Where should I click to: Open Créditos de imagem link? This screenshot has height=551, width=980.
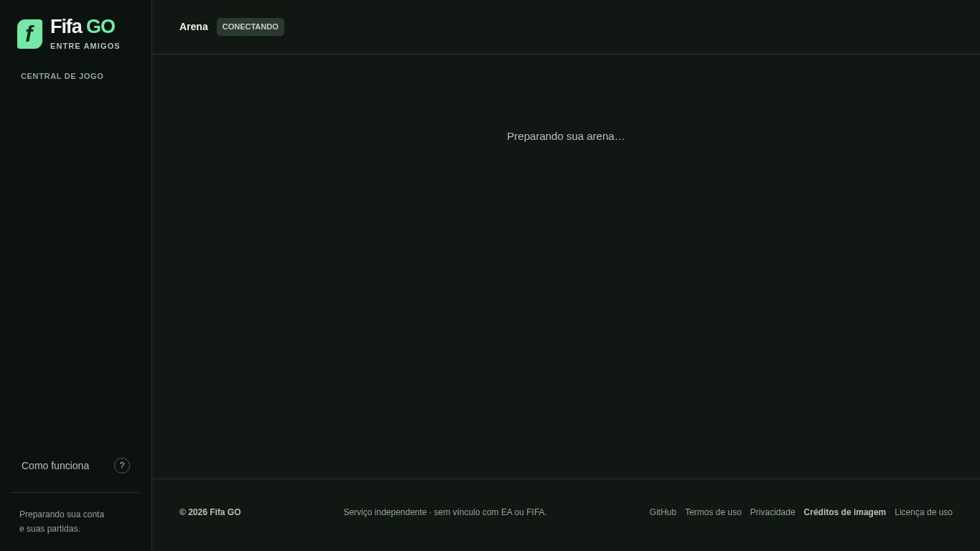pyautogui.click(x=844, y=512)
